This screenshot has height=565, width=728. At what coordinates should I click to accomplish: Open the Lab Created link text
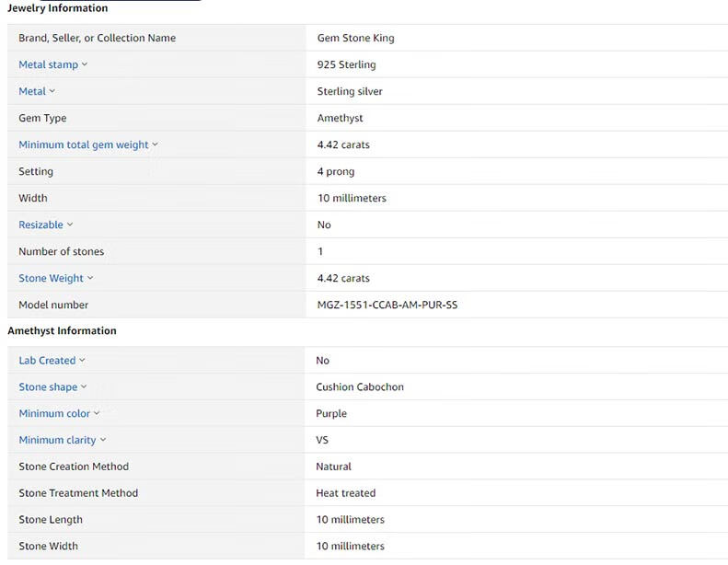pos(47,361)
